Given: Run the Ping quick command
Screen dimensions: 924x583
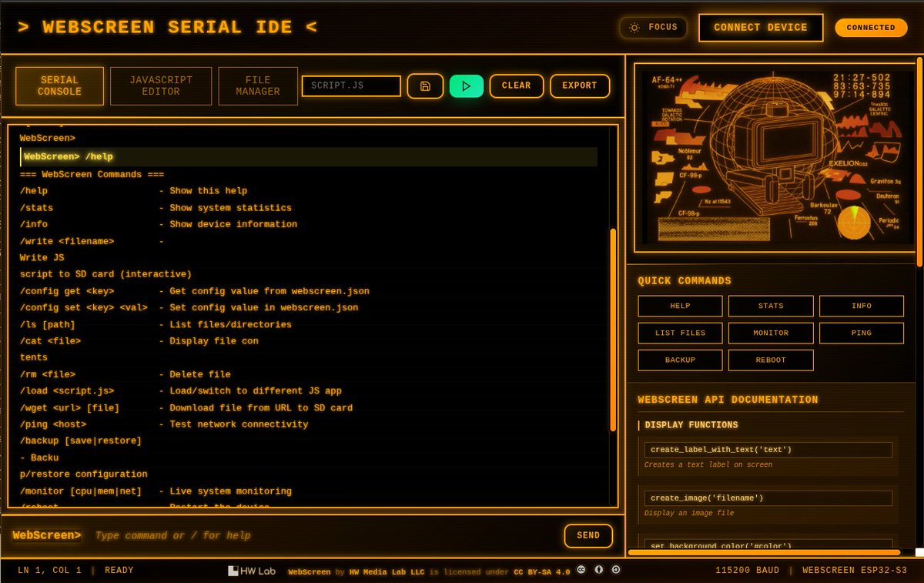Looking at the screenshot, I should click(862, 333).
